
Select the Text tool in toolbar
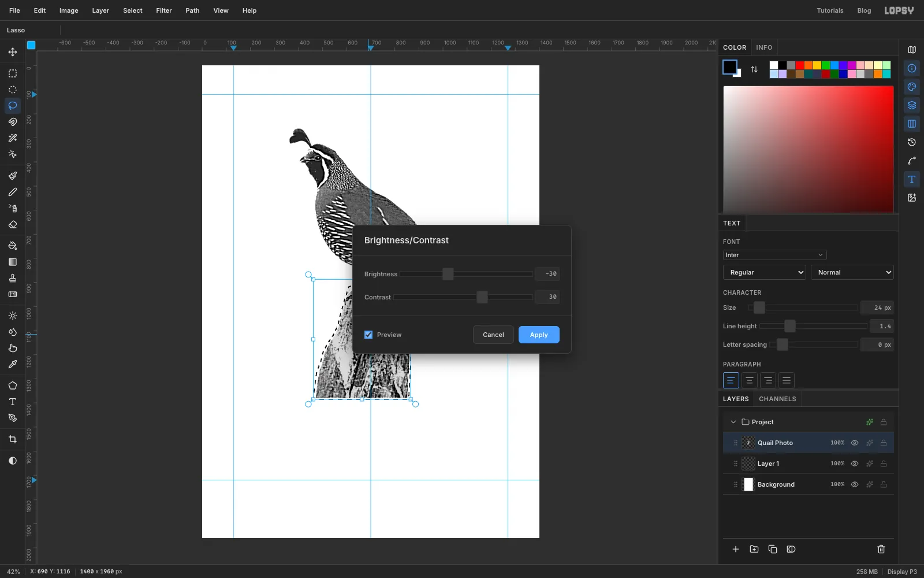click(12, 402)
